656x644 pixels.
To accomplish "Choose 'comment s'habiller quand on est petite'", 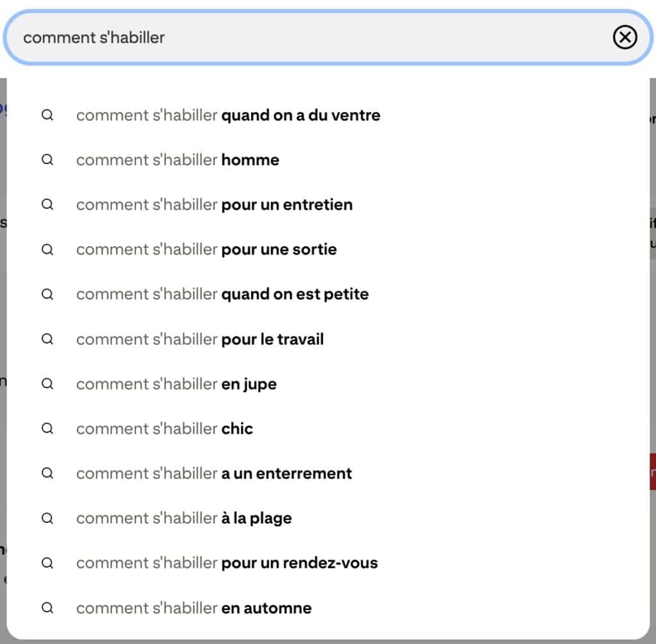I will (x=222, y=294).
